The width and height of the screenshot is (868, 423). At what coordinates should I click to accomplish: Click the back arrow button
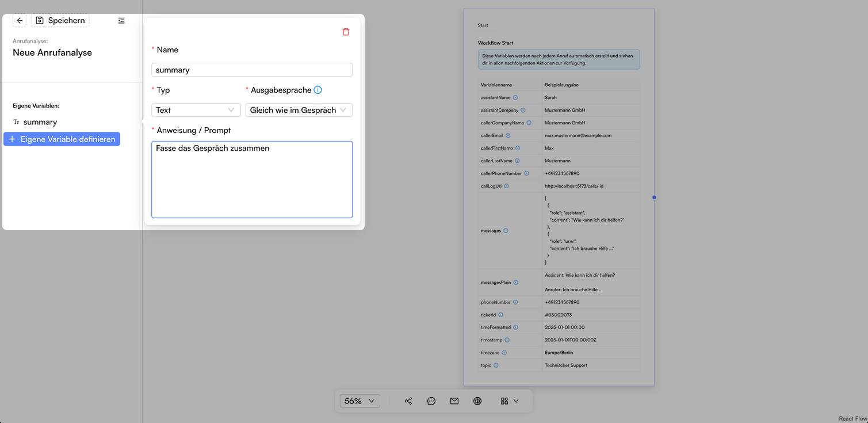click(x=20, y=21)
